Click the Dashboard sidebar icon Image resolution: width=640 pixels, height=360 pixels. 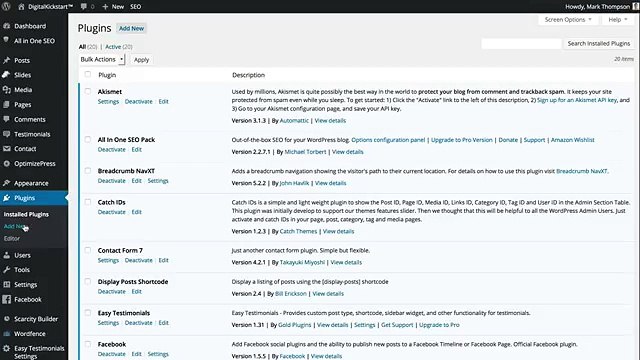click(7, 26)
